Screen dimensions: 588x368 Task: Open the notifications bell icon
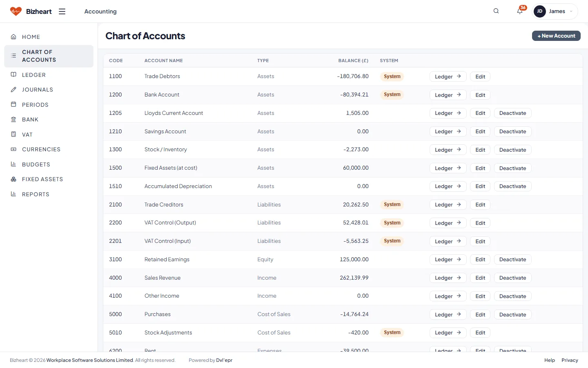pyautogui.click(x=520, y=11)
